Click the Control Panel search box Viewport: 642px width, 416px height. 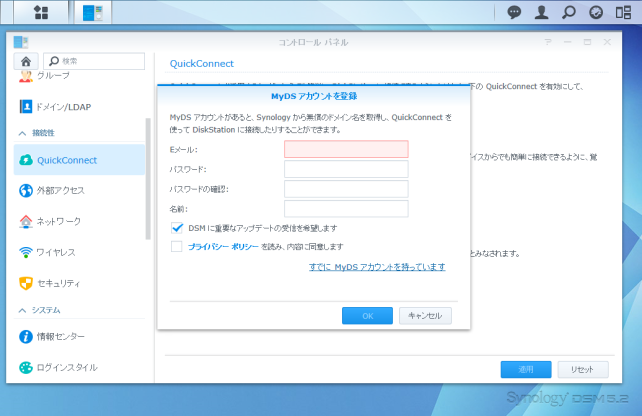pos(94,61)
